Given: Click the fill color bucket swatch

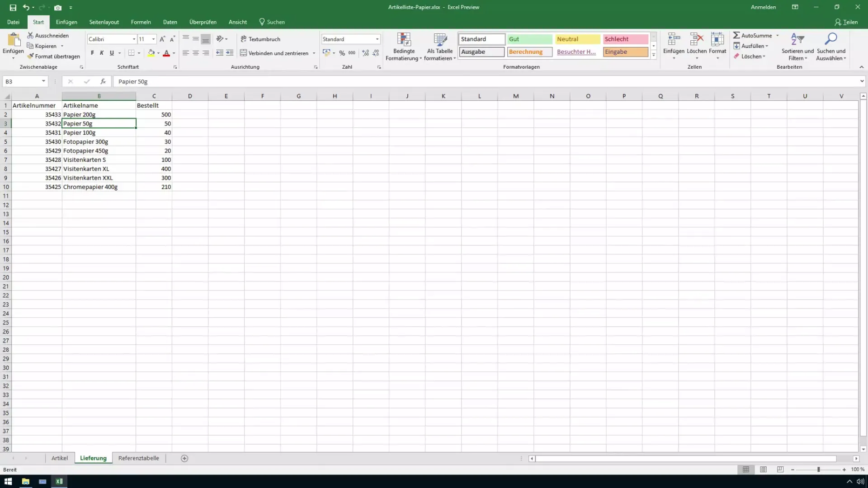Looking at the screenshot, I should [151, 53].
